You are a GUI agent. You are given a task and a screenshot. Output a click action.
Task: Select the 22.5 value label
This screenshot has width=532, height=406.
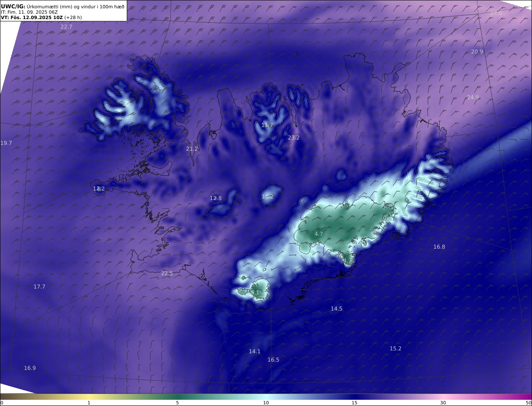[x=167, y=273]
